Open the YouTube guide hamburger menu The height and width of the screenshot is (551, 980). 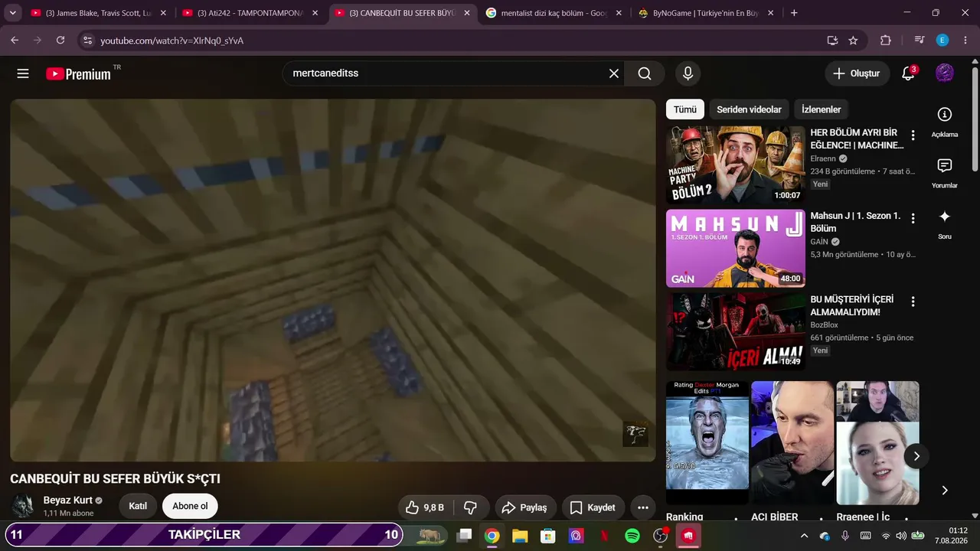(23, 73)
